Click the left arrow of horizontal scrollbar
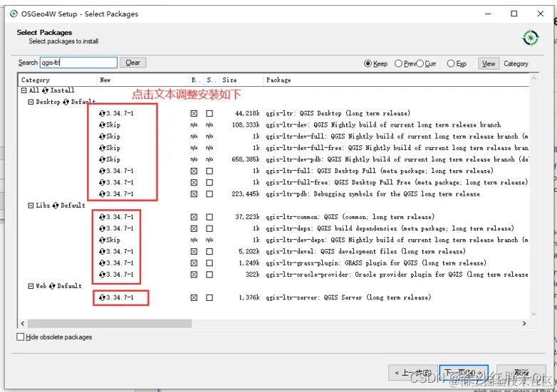The width and height of the screenshot is (557, 392). [x=23, y=324]
